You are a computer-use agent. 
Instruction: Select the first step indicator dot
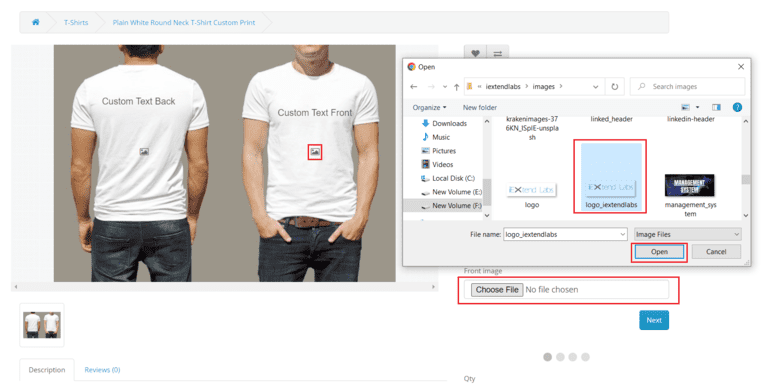tap(548, 357)
